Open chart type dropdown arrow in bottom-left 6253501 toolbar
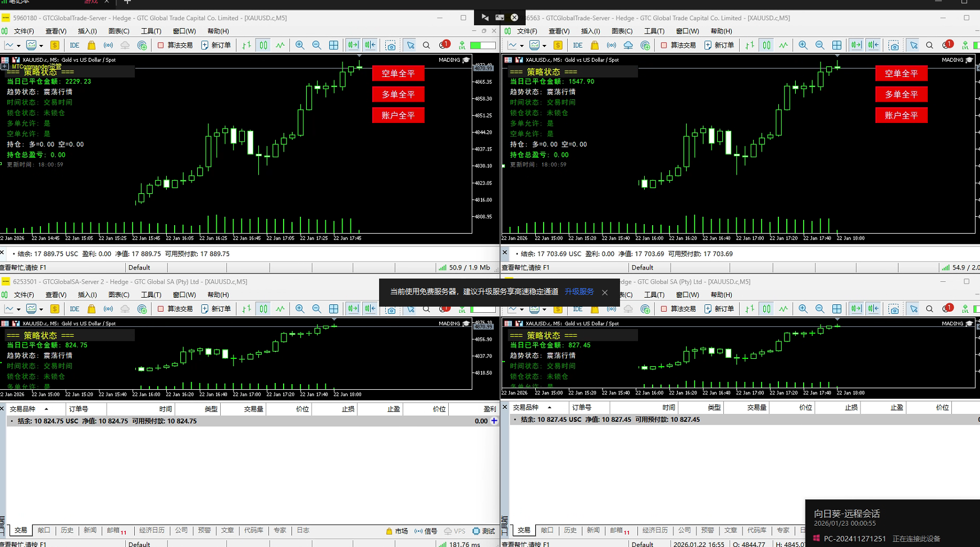Viewport: 980px width, 547px height. [x=19, y=309]
